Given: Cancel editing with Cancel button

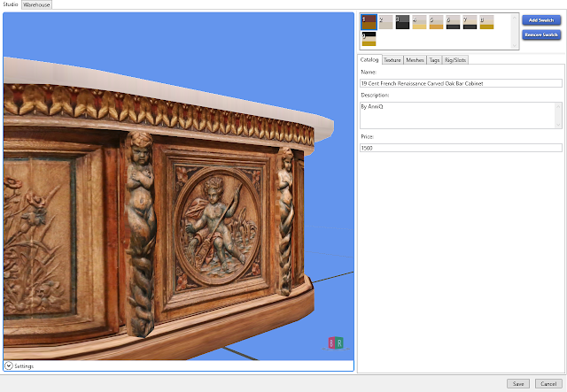Looking at the screenshot, I should pos(548,384).
